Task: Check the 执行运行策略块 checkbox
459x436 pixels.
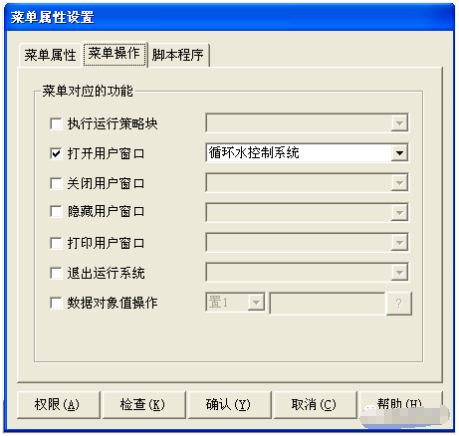Action: [x=56, y=124]
